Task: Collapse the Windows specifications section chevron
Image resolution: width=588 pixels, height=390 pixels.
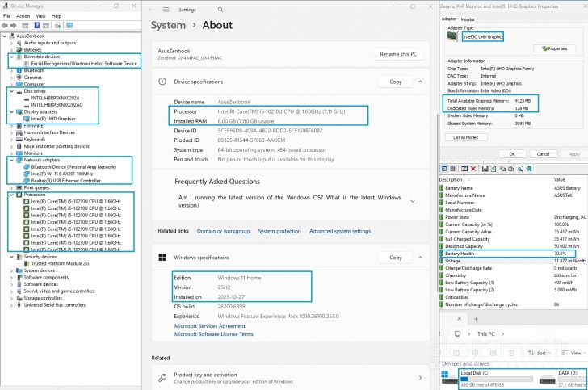Action: coord(421,257)
